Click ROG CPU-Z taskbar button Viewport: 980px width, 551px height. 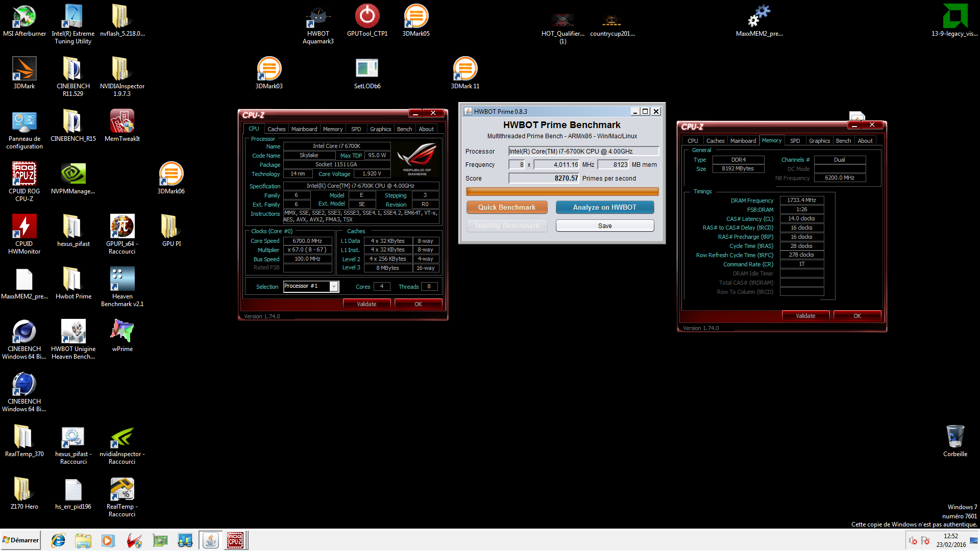(x=235, y=540)
